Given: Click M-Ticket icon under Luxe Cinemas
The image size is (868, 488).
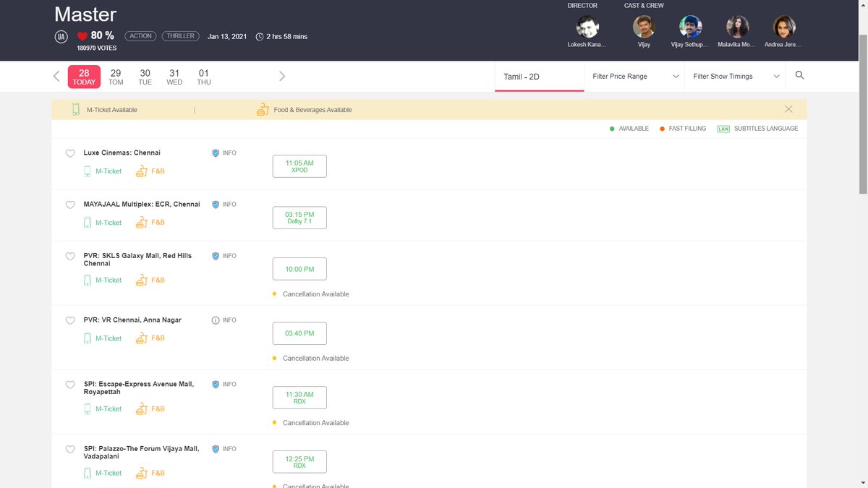Looking at the screenshot, I should [88, 171].
